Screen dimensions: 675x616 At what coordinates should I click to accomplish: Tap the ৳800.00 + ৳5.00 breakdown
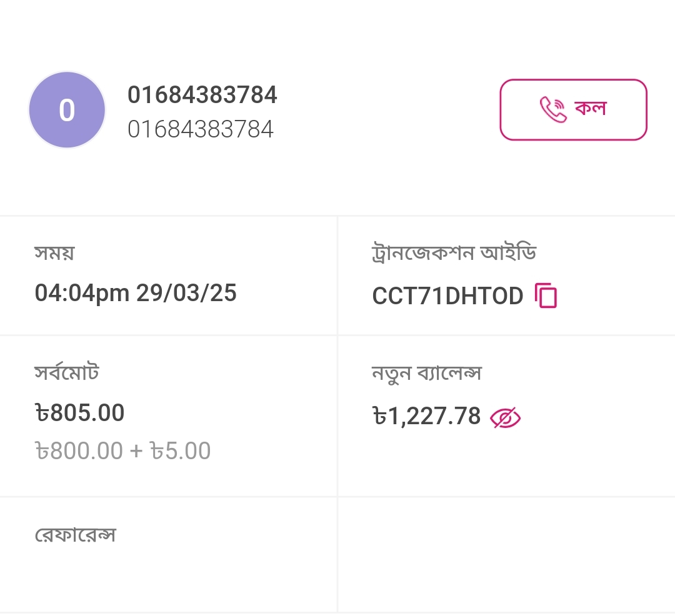(123, 451)
